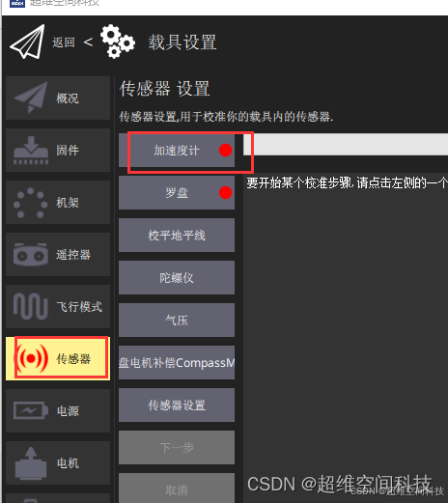The width and height of the screenshot is (448, 503).
Task: Start 加速度计 accelerometer calibration
Action: click(x=177, y=151)
